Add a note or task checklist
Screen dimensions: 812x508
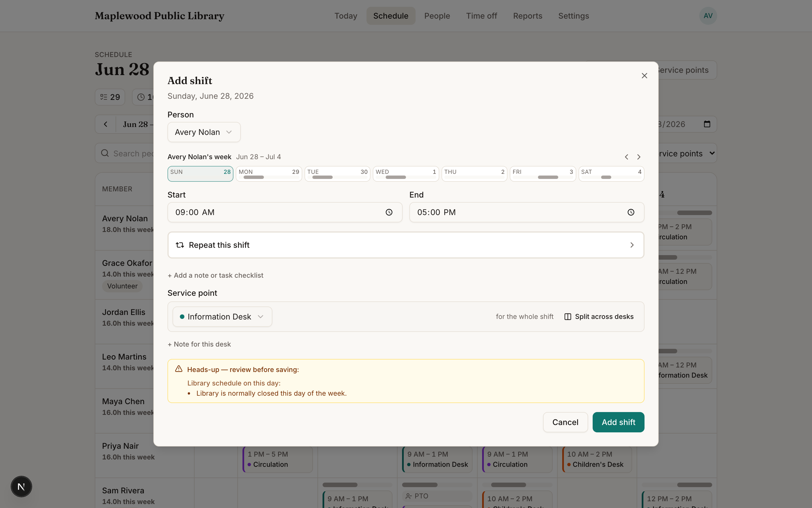click(x=215, y=275)
